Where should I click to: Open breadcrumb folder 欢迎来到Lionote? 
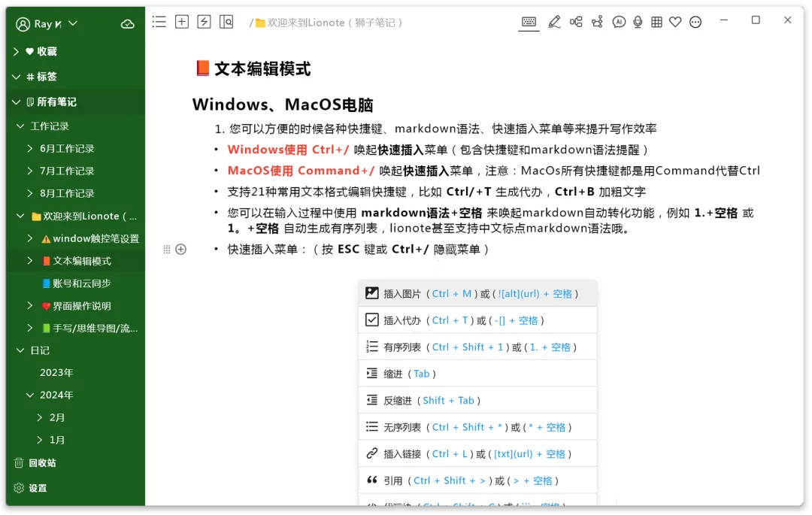329,23
